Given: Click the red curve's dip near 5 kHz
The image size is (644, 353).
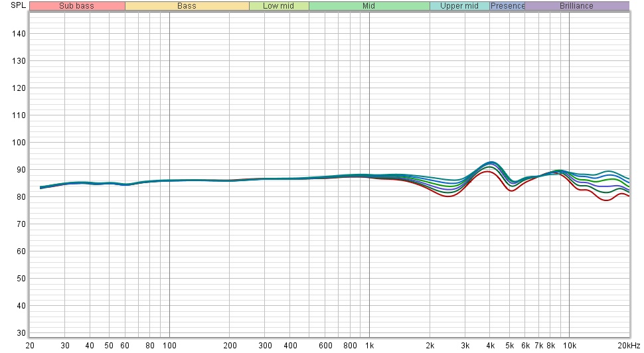Looking at the screenshot, I should click(511, 191).
